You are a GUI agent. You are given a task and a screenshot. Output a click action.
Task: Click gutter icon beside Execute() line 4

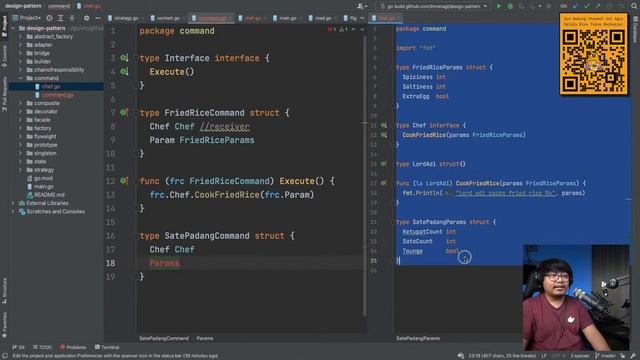(x=124, y=72)
